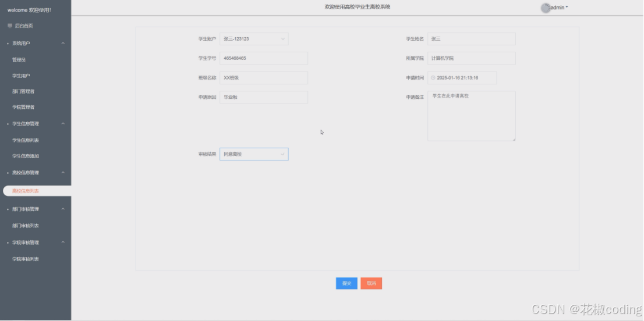Click the blue 提交 submit button
The width and height of the screenshot is (644, 321).
pos(346,284)
